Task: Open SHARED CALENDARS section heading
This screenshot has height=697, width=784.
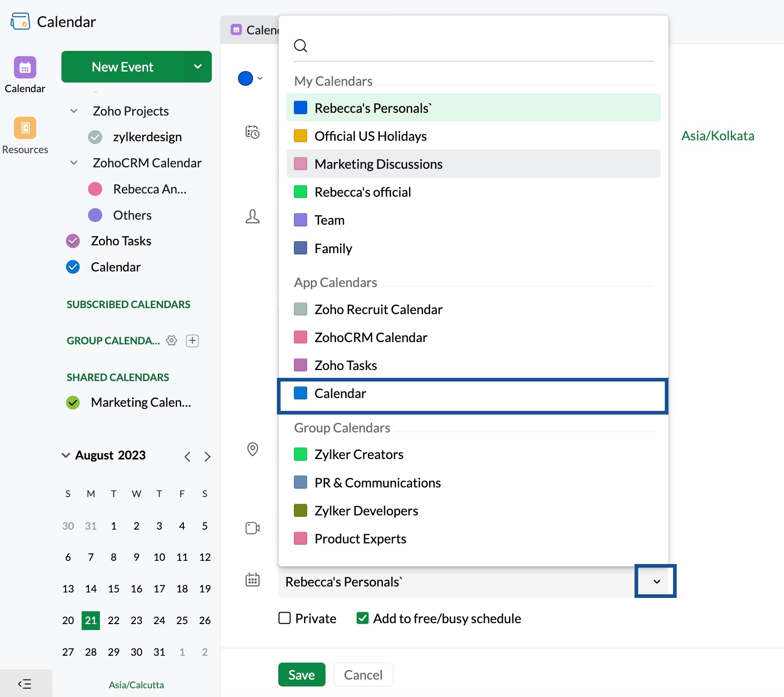Action: (x=118, y=377)
